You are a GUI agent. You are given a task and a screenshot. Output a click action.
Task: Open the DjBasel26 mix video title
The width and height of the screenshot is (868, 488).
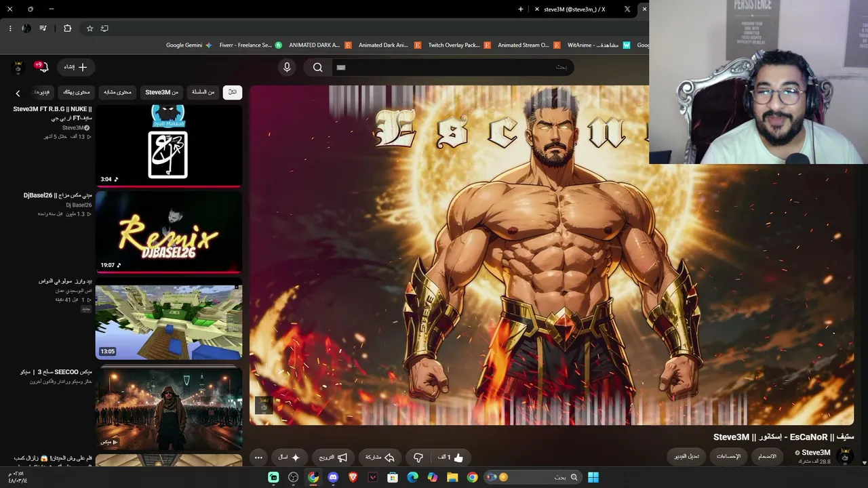coord(58,195)
